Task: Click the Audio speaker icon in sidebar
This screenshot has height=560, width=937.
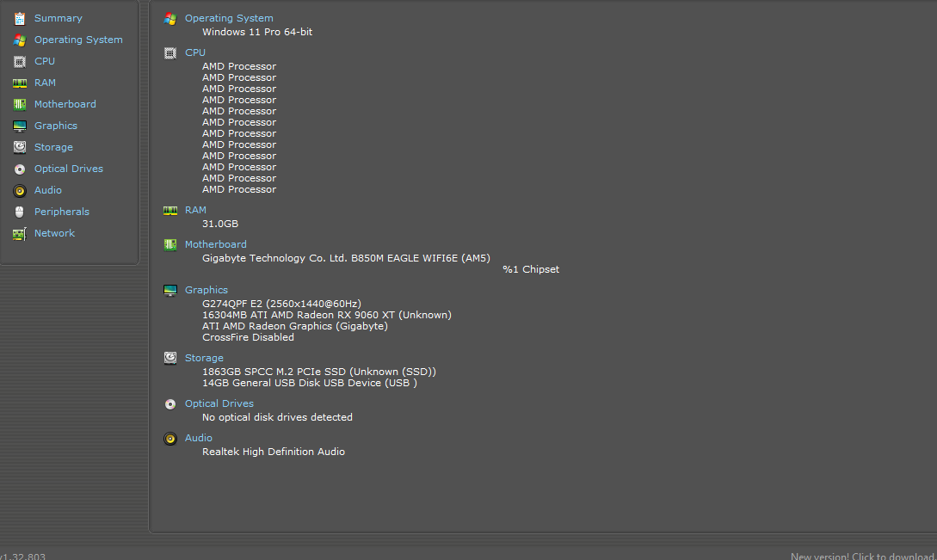Action: tap(20, 191)
